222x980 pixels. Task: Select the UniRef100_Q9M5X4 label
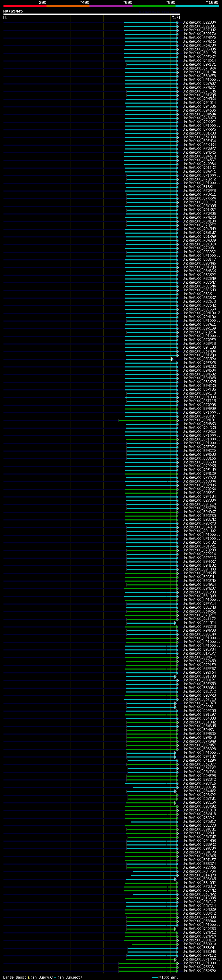coord(199,99)
